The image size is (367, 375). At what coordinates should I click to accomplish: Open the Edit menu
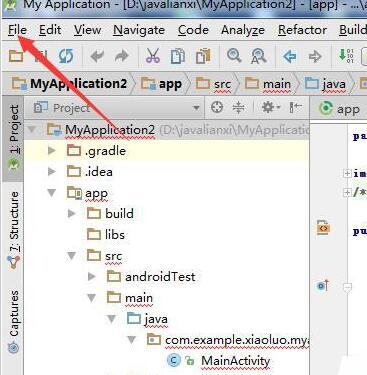click(x=50, y=30)
